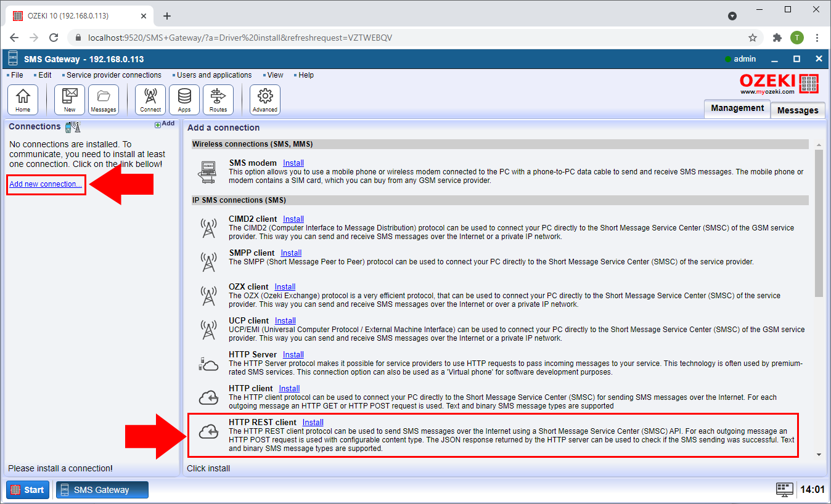Install the OZX client
Viewport: 831px width, 504px height.
point(285,287)
